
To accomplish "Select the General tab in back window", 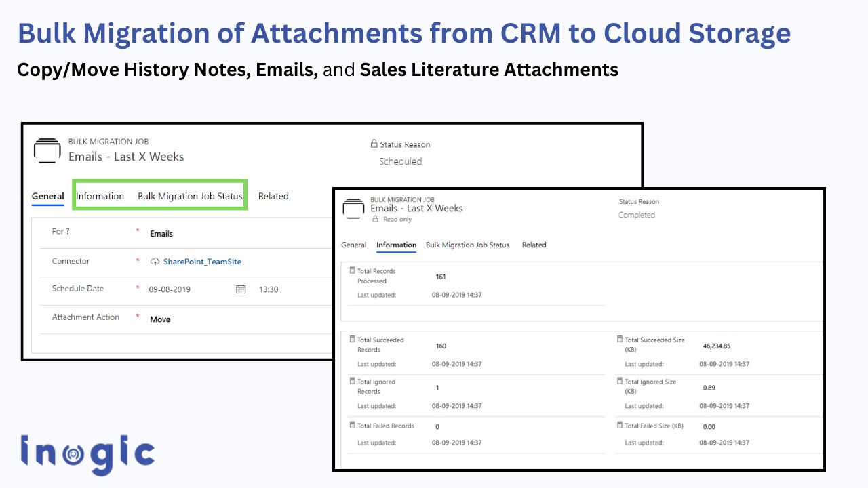I will point(48,196).
